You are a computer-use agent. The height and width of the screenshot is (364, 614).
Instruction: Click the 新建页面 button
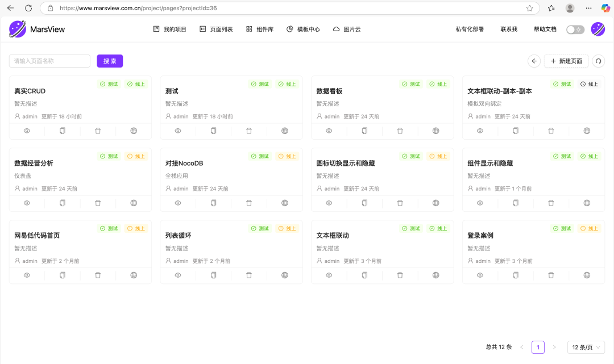click(566, 61)
